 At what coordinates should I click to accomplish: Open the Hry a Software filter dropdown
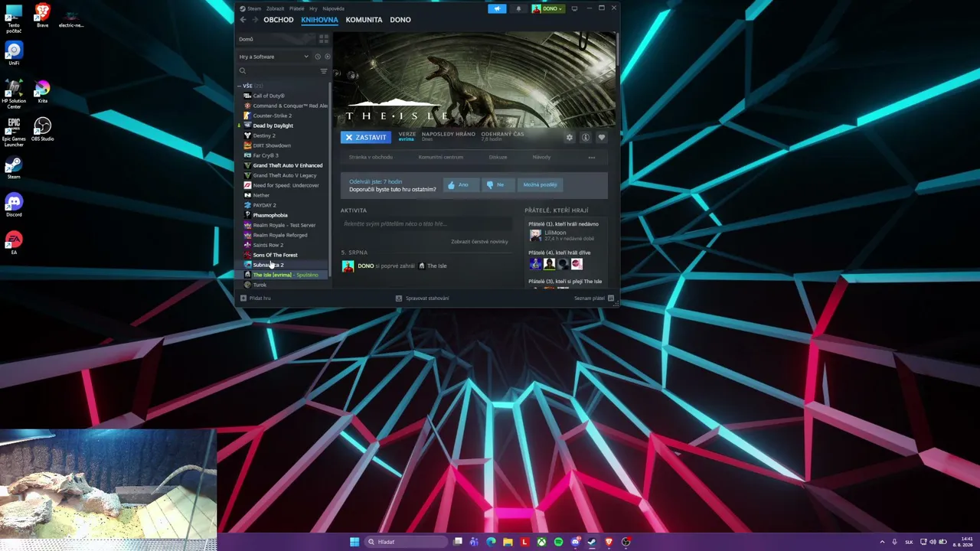coord(274,57)
